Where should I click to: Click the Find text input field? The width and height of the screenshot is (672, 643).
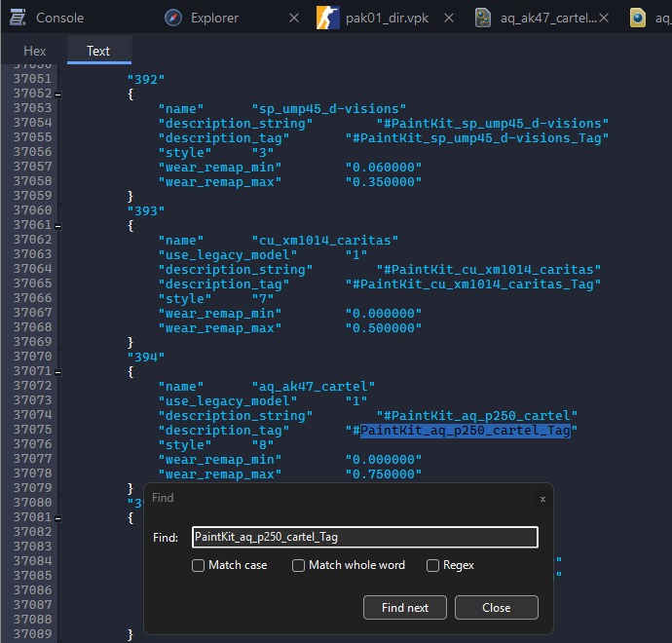tap(364, 537)
